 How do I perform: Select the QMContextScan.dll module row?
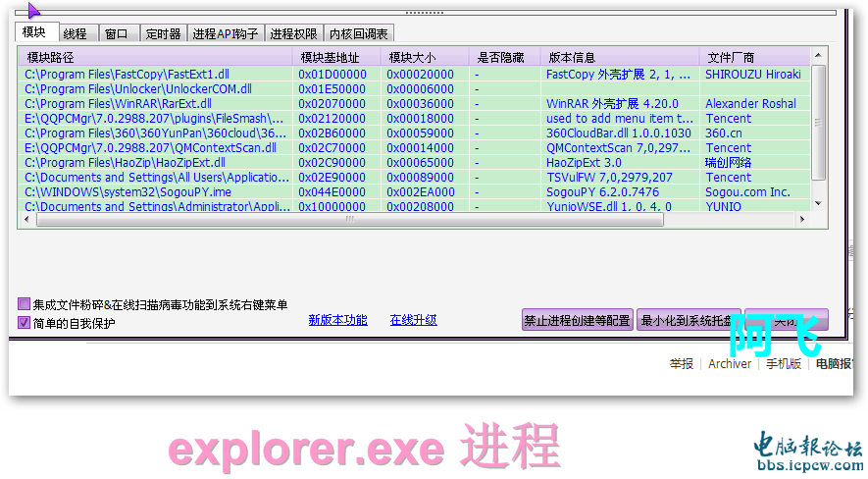415,148
